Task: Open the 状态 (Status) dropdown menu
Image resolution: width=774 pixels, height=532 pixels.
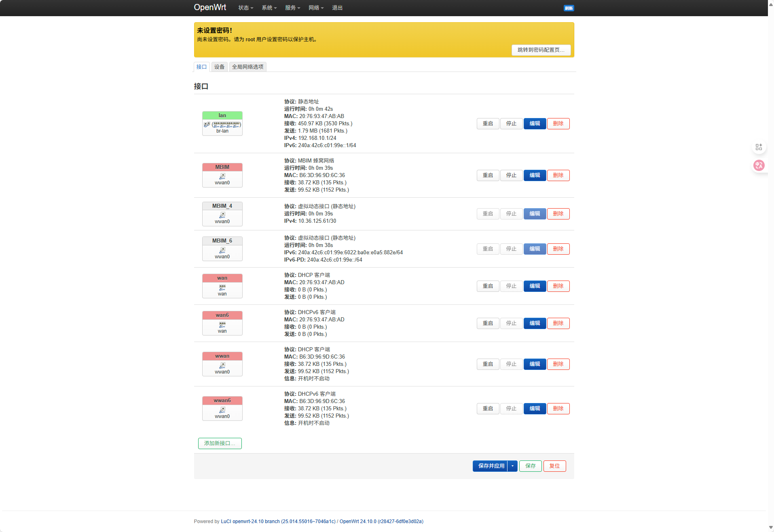Action: pos(245,8)
